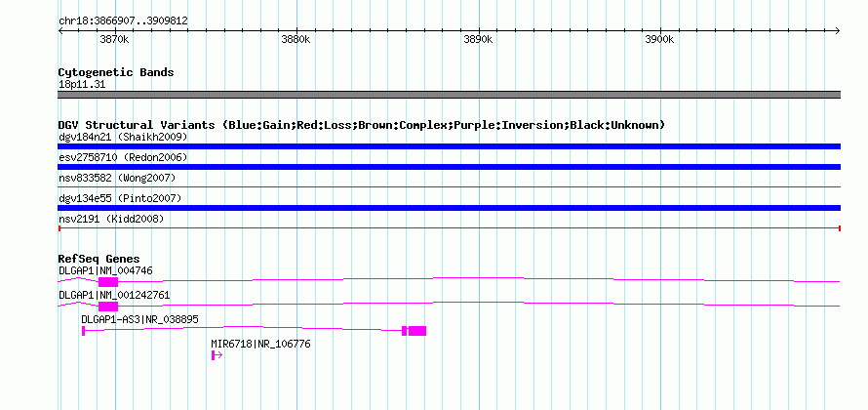Click the 3870k ruler tick label
Viewport: 868px width, 410px height.
(114, 40)
